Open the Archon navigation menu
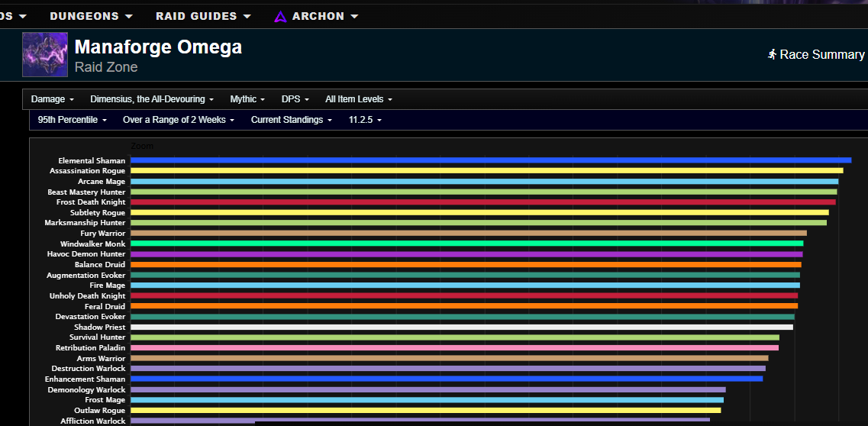Image resolution: width=868 pixels, height=426 pixels. pyautogui.click(x=316, y=16)
